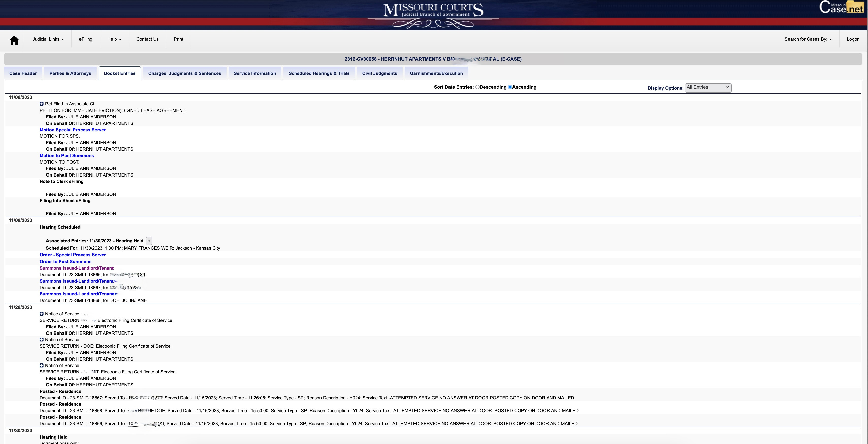Screen dimensions: 868x444
Task: Open the Garnishments/Execution tab
Action: point(436,73)
